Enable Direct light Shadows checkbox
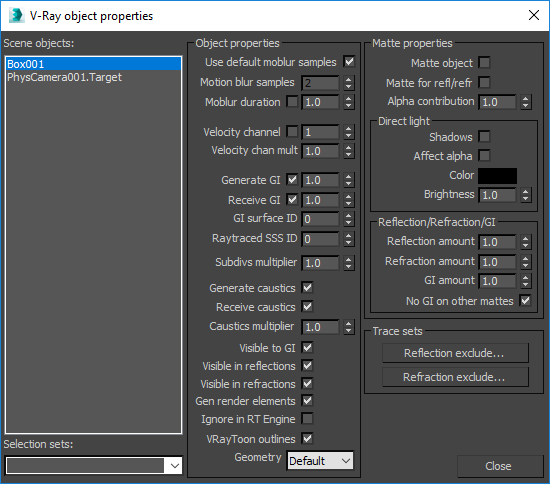 click(x=484, y=137)
